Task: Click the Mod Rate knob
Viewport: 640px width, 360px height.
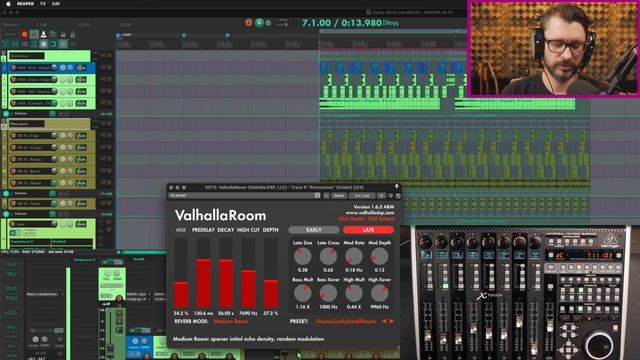Action: point(354,257)
